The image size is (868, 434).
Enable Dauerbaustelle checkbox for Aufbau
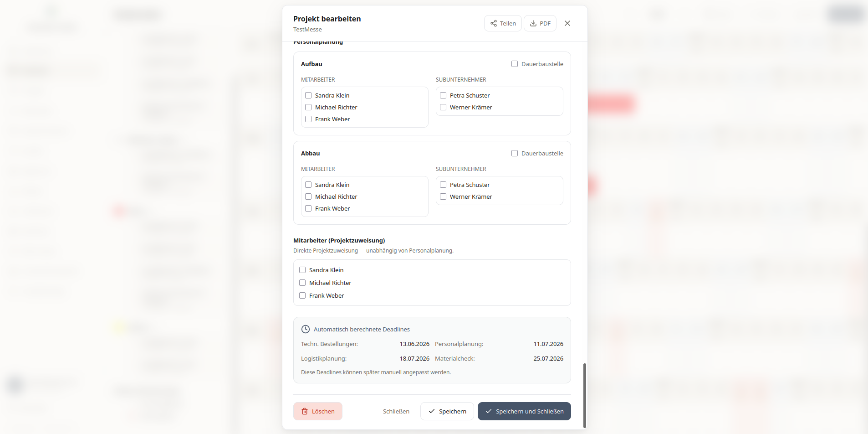(515, 64)
